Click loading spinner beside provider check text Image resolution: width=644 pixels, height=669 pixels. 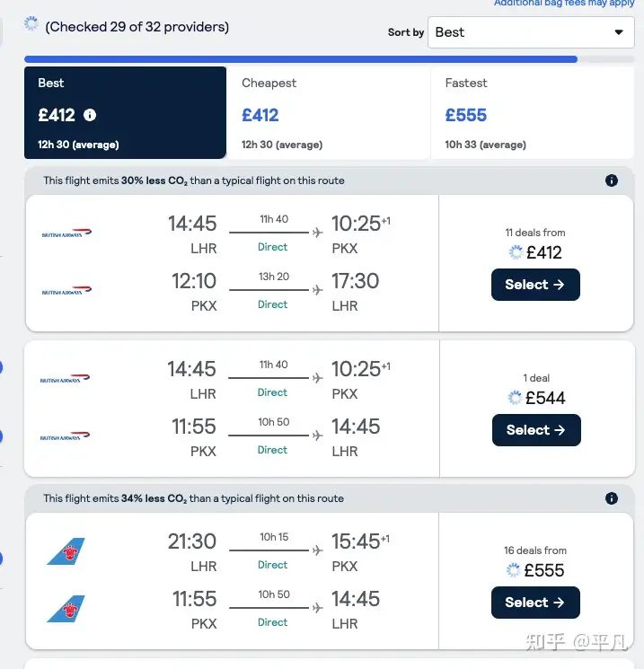31,24
